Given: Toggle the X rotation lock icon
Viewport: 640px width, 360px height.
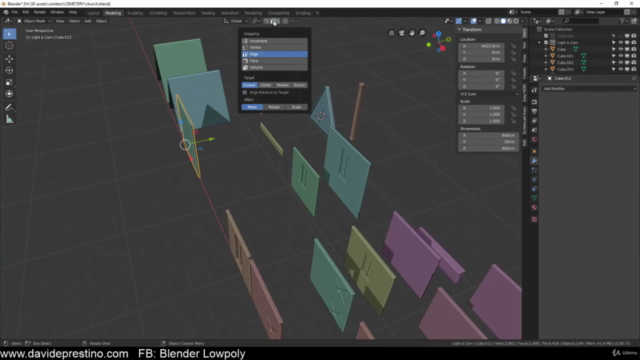Looking at the screenshot, I should (x=513, y=73).
